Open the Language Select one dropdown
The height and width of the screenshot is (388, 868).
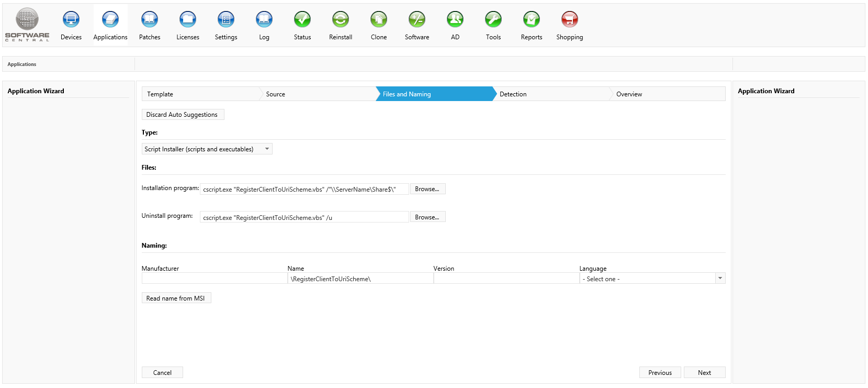pos(652,279)
